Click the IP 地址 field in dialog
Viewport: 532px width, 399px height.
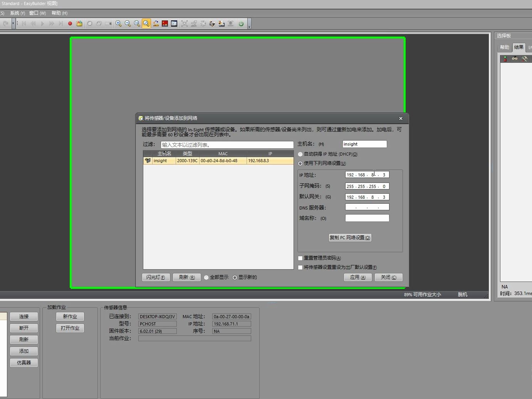(367, 175)
